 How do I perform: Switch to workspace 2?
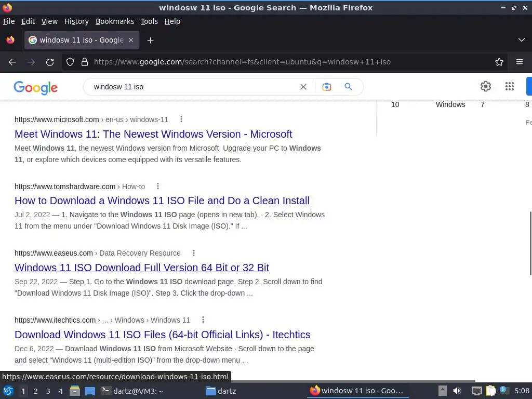[x=36, y=391]
